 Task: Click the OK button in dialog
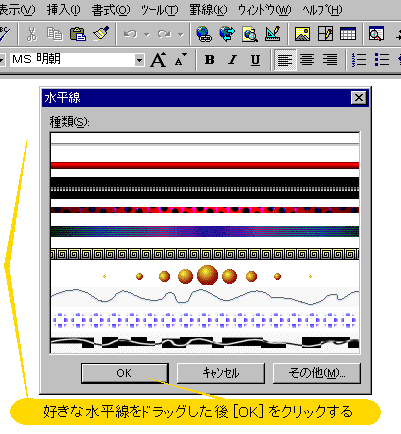(x=124, y=373)
